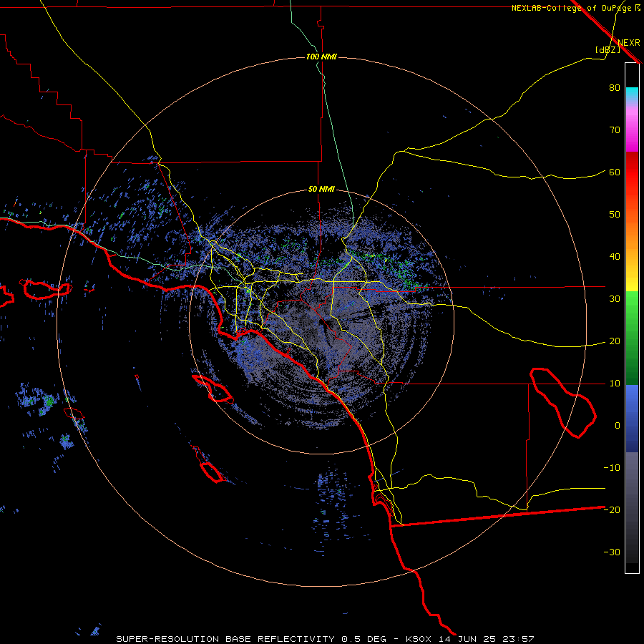Screen dimensions: 644x644
Task: Click the 40 value on the dBZ scale
Action: (615, 257)
